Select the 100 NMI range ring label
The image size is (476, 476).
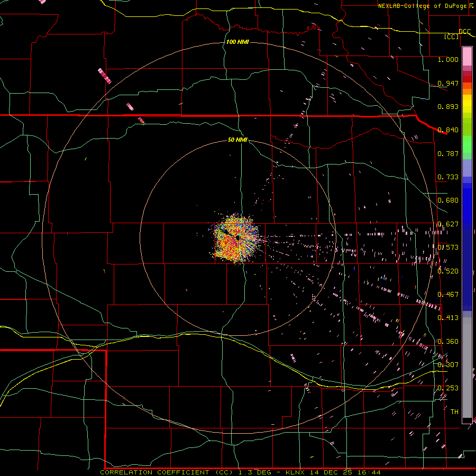pyautogui.click(x=237, y=42)
